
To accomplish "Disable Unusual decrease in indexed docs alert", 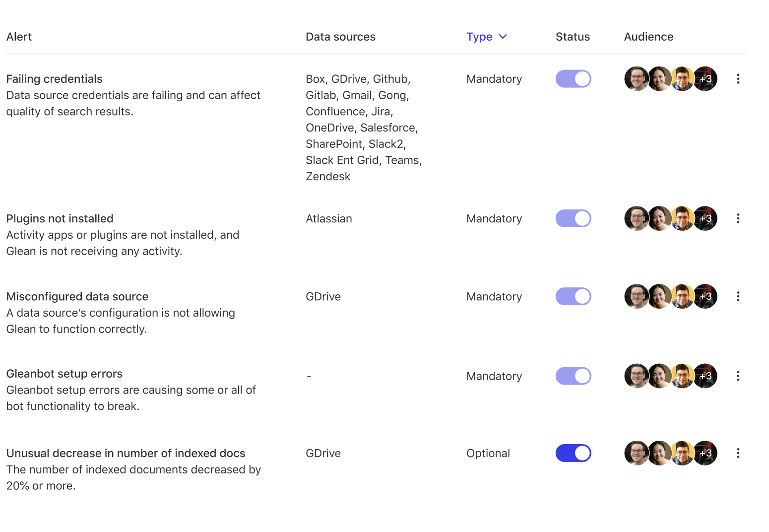I will click(573, 453).
